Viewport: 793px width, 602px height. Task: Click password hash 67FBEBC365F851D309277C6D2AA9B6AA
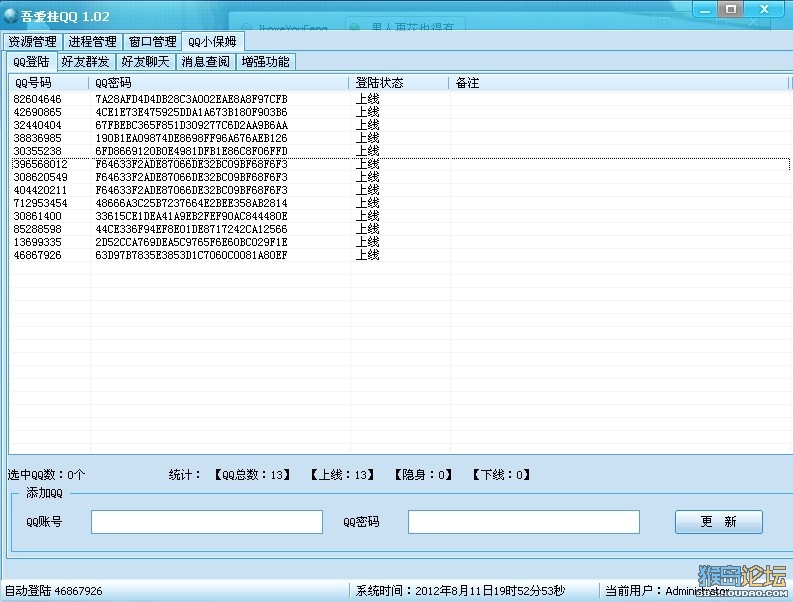coord(191,125)
